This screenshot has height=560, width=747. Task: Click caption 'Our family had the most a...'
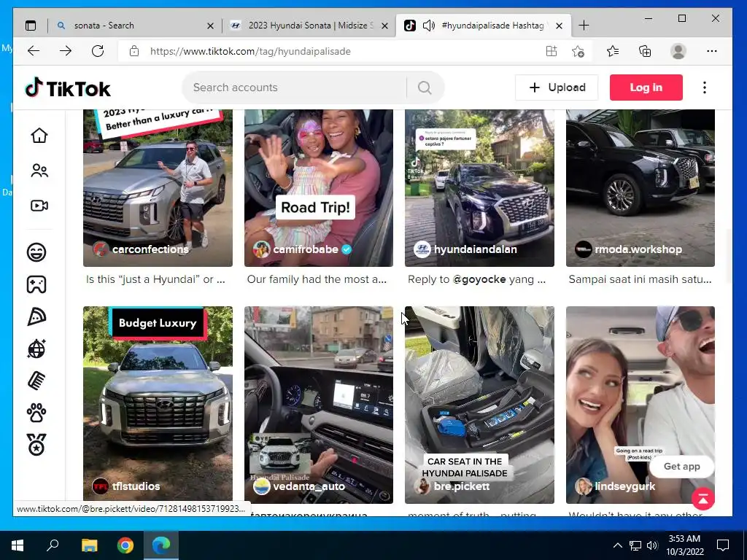coord(317,279)
